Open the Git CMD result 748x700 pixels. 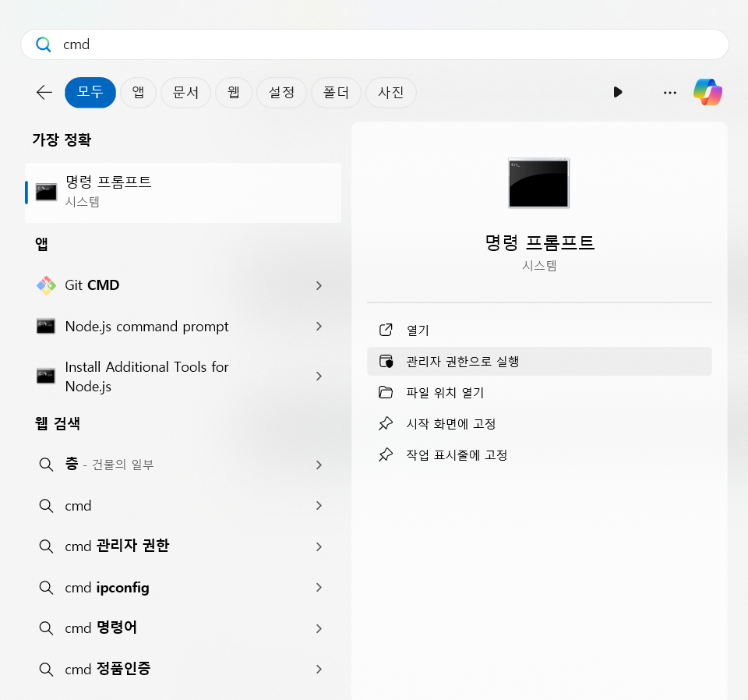tap(183, 285)
